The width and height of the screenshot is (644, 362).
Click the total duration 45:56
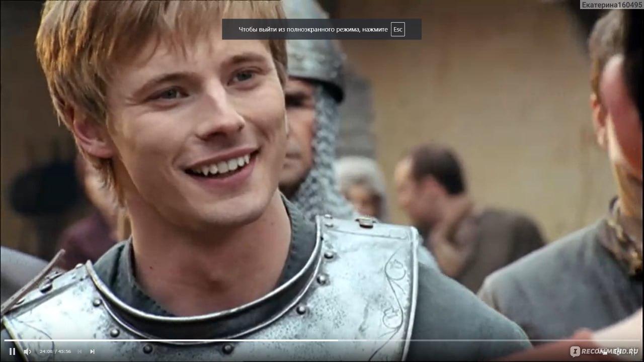point(64,351)
